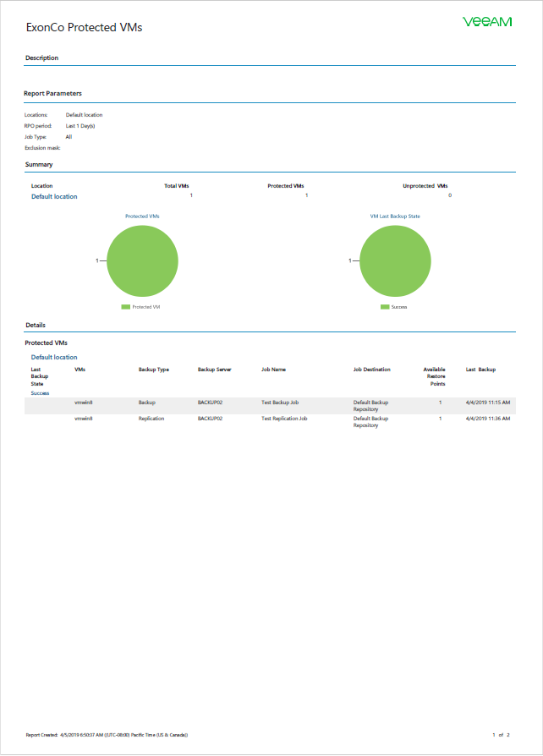The width and height of the screenshot is (543, 756).
Task: Click the Protected VMs chart title
Action: (x=142, y=216)
